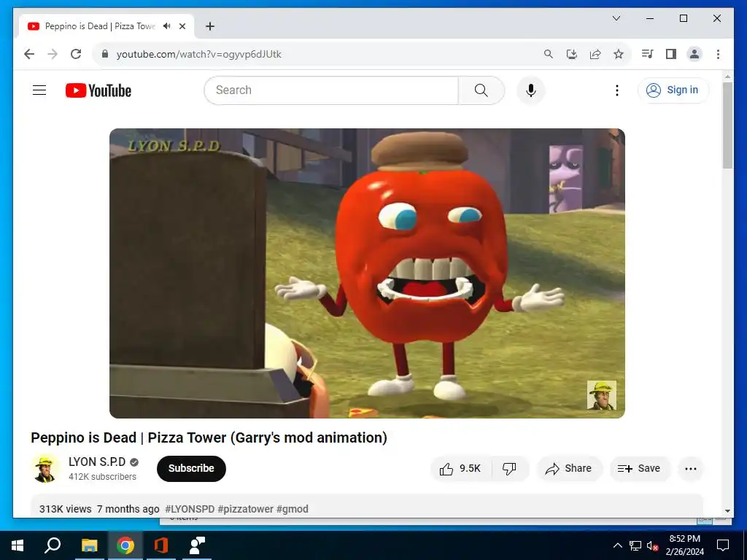Image resolution: width=747 pixels, height=560 pixels.
Task: Click the browser forward arrow
Action: coord(53,54)
